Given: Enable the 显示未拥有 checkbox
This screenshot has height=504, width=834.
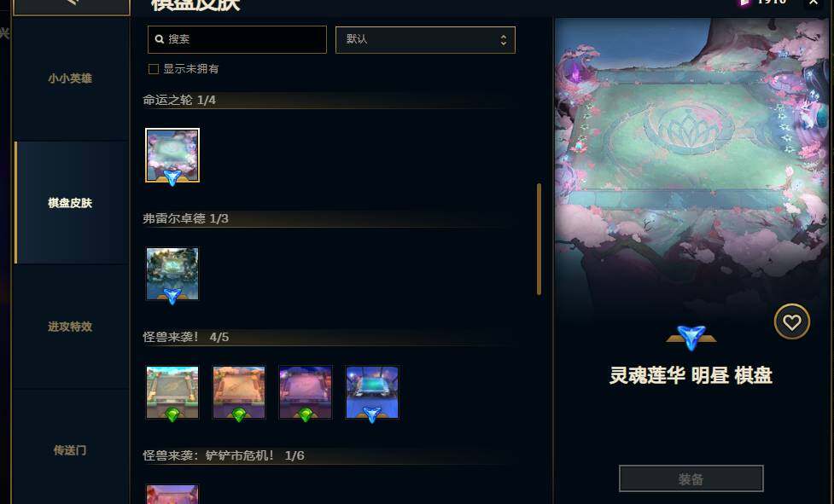Looking at the screenshot, I should point(154,69).
